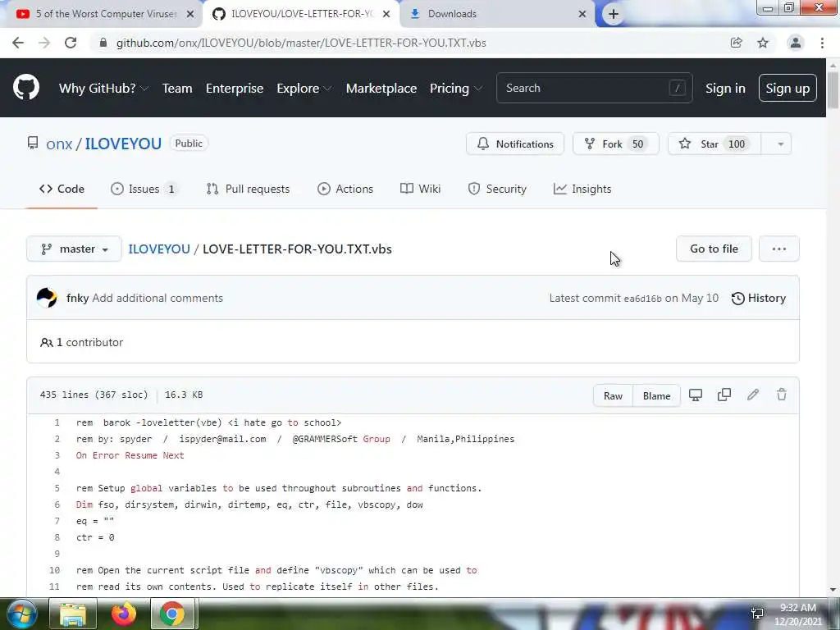Close the YouTube worst viruses tab

[x=190, y=14]
